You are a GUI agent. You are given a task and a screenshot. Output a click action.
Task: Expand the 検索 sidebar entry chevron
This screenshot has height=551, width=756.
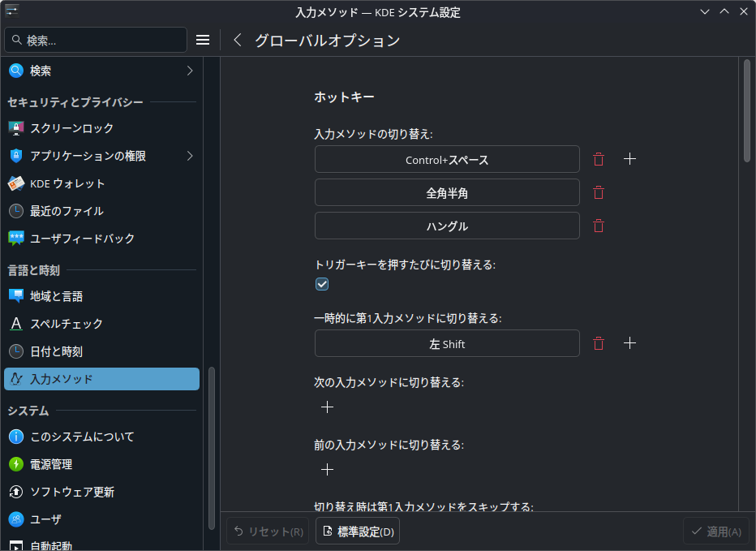tap(190, 71)
